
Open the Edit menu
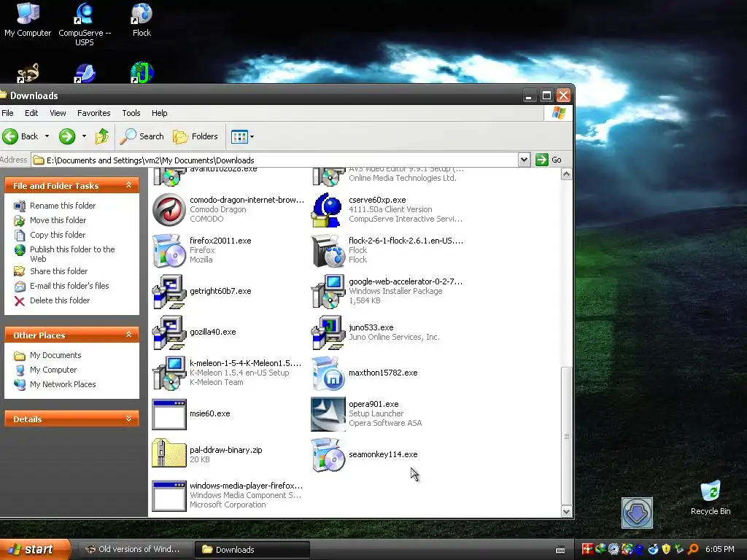31,113
